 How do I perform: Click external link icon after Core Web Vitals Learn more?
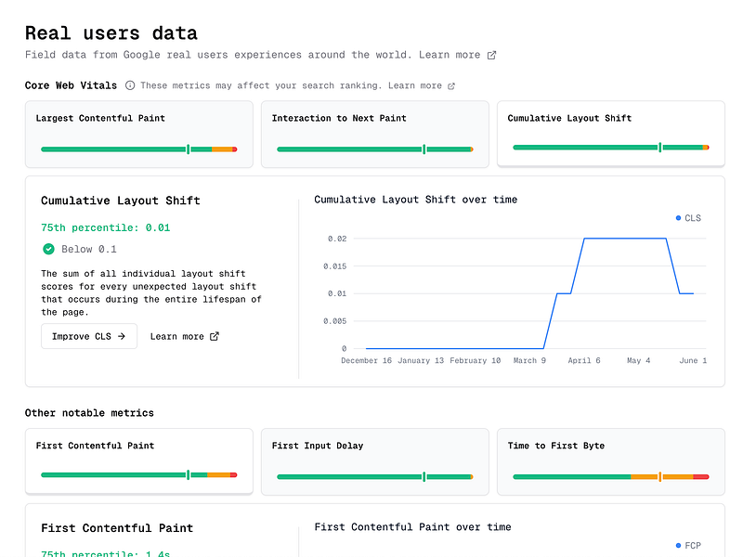pos(452,86)
